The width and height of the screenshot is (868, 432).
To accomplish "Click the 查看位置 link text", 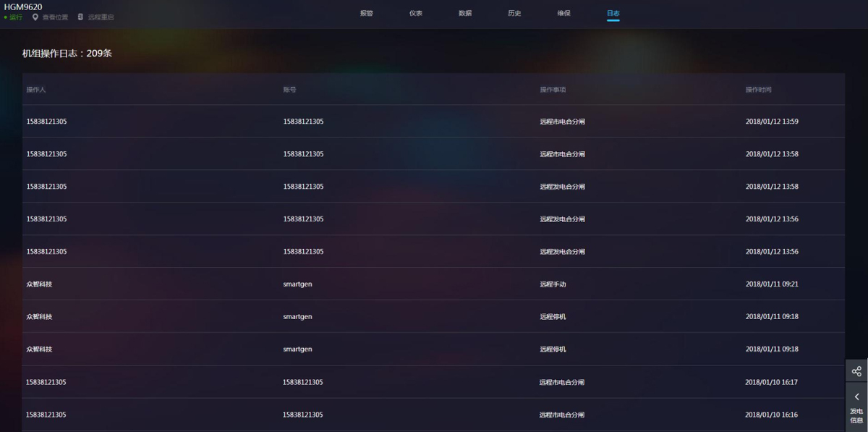I will coord(55,17).
